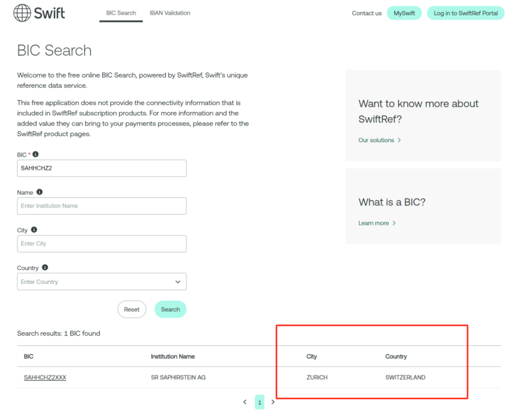Open the MySwift button
532x412 pixels.
point(404,13)
